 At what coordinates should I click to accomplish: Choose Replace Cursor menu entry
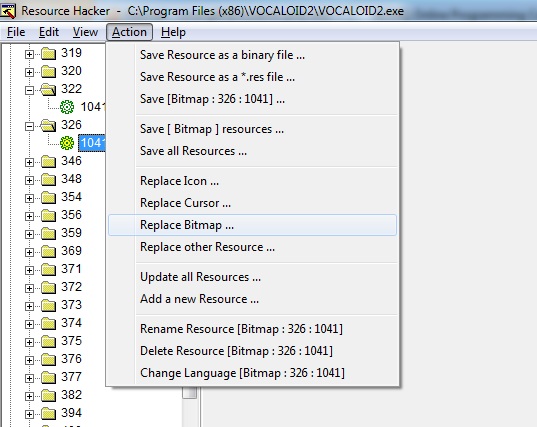click(252, 203)
